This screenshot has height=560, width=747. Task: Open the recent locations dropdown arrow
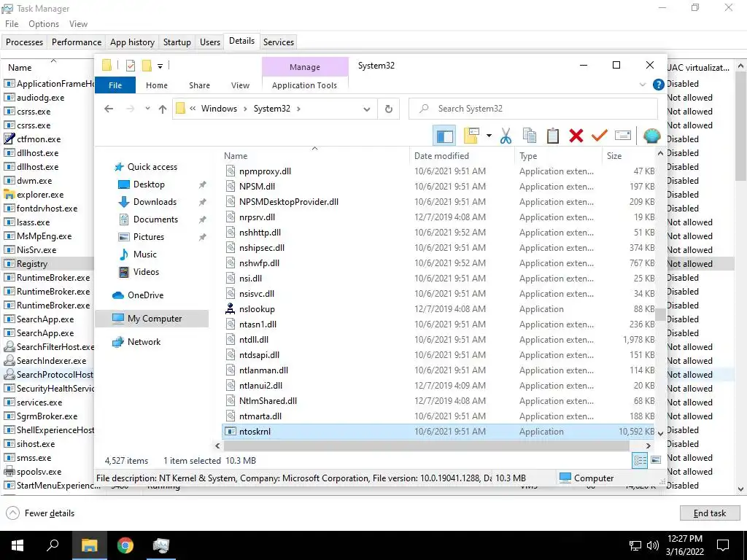point(147,109)
